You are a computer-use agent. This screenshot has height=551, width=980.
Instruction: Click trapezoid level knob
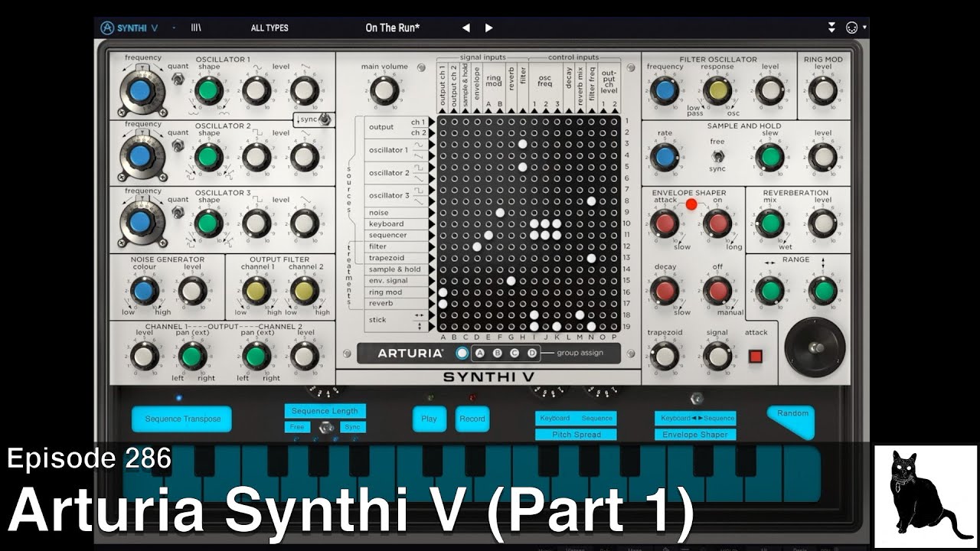(x=665, y=356)
